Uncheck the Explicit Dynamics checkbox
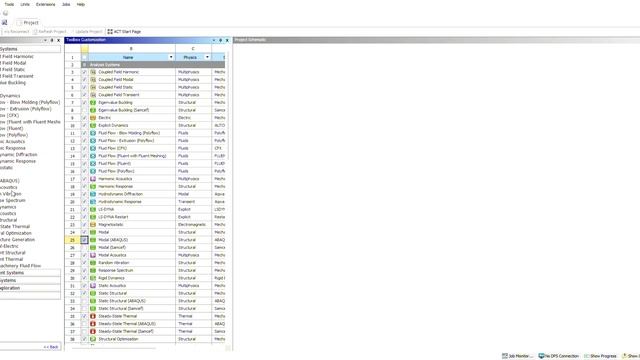640x360 pixels. 84,125
